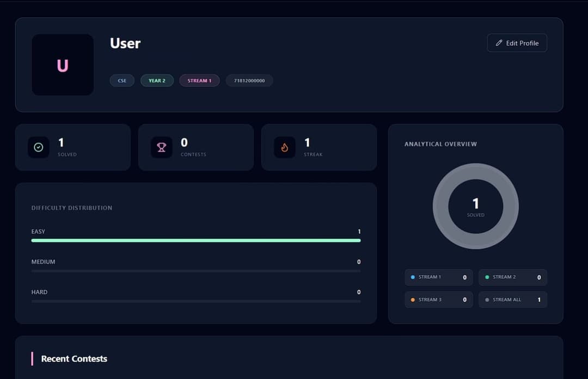This screenshot has height=379, width=588.
Task: Select the trophy icon on Contests card
Action: [161, 147]
